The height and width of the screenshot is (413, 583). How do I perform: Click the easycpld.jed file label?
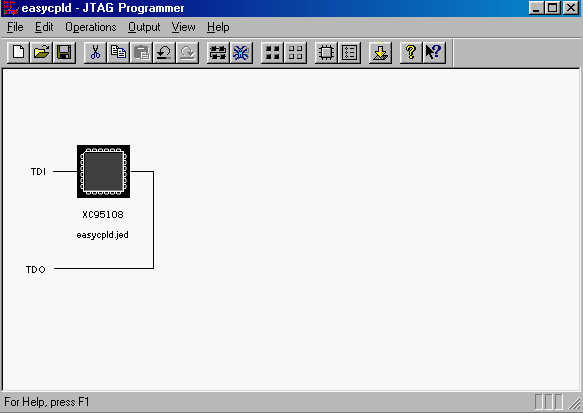point(103,235)
